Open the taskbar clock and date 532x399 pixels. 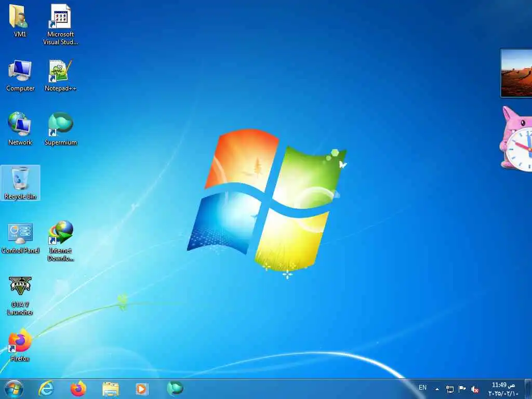pyautogui.click(x=503, y=389)
